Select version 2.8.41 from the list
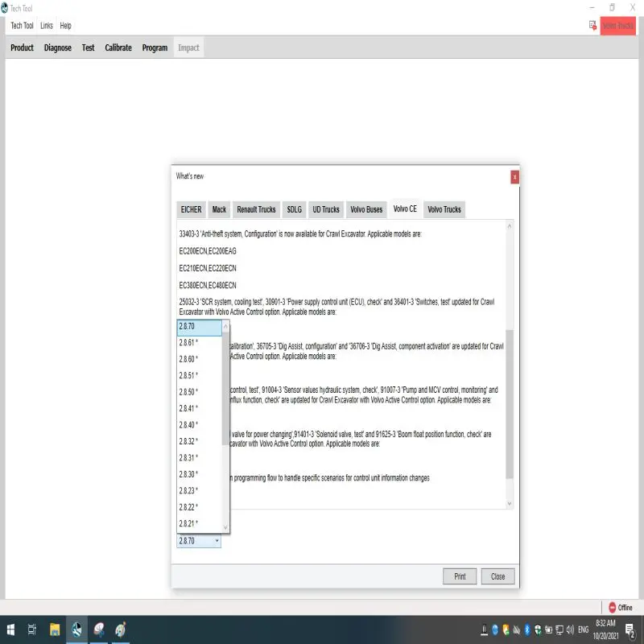The width and height of the screenshot is (644, 644). coord(199,408)
